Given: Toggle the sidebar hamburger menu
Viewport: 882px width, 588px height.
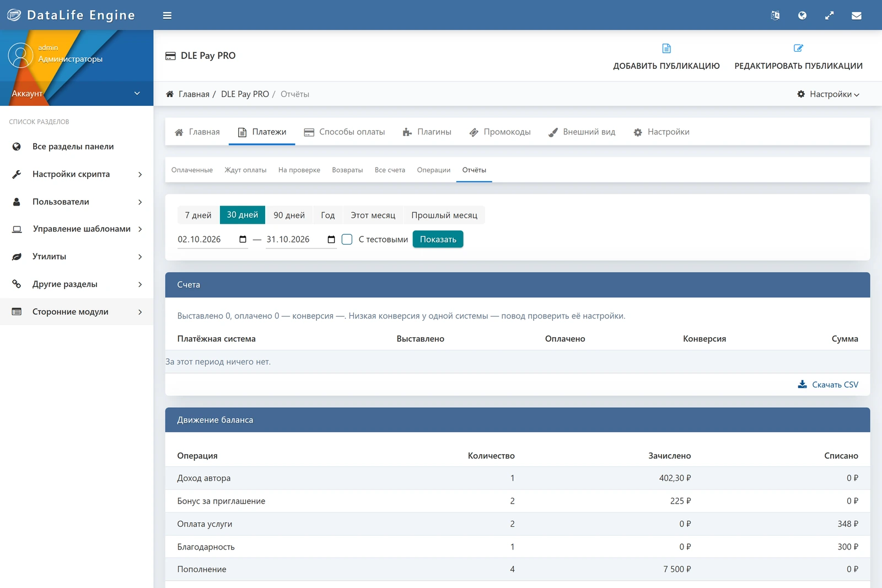Looking at the screenshot, I should pos(167,15).
